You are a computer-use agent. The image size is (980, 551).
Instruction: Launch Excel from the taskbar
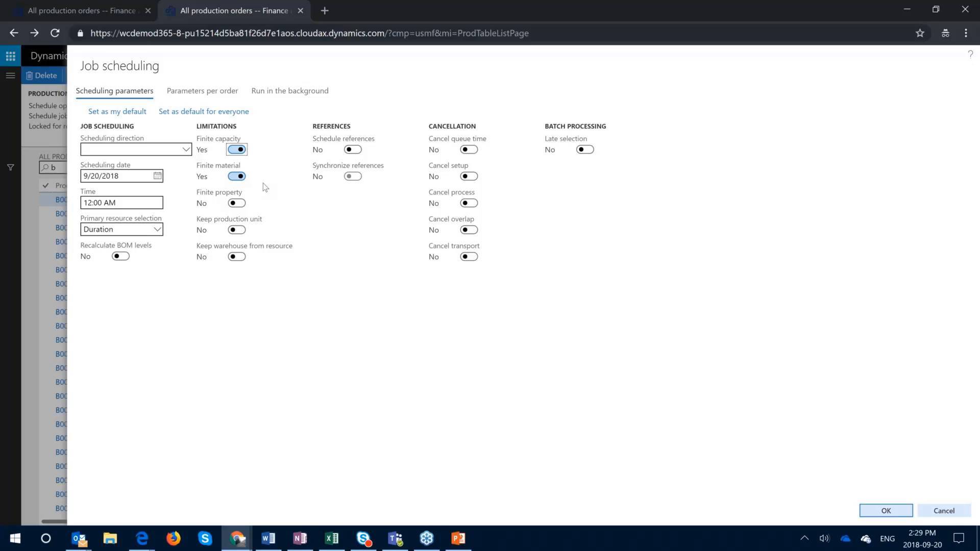(x=332, y=538)
